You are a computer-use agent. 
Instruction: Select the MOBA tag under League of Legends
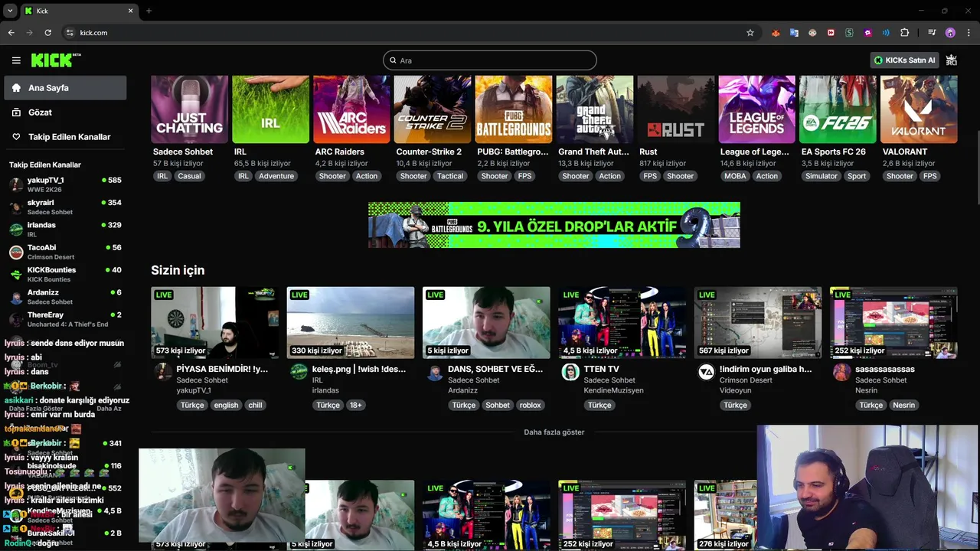click(735, 176)
